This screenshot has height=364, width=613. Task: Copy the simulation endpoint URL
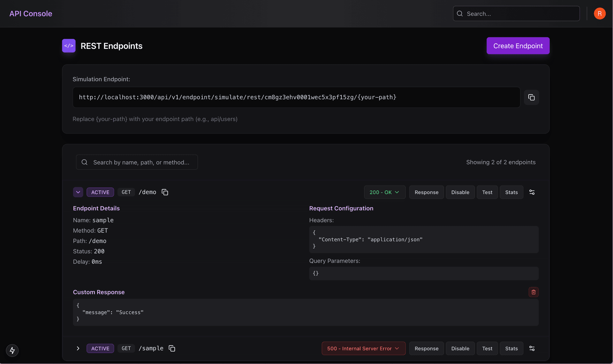(531, 97)
